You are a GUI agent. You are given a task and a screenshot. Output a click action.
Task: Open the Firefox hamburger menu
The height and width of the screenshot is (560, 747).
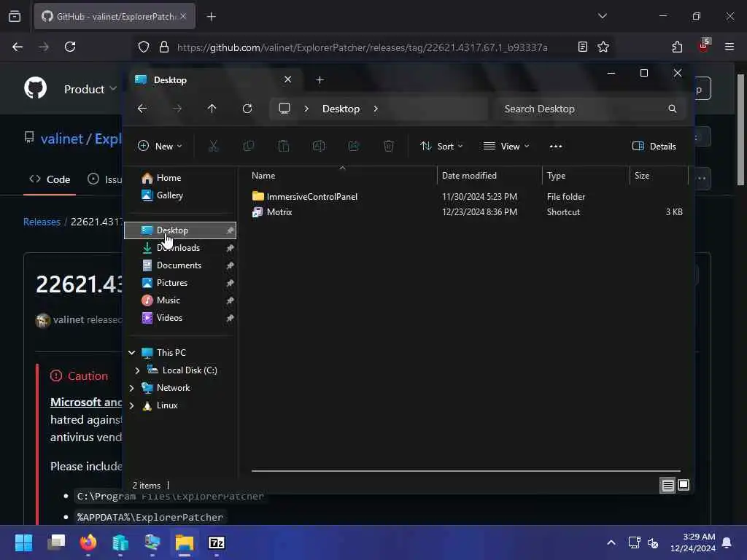click(x=729, y=47)
